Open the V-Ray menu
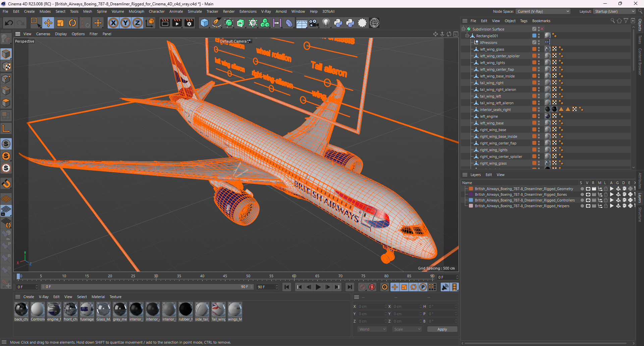Screen dimensions: 644x346 [266, 11]
